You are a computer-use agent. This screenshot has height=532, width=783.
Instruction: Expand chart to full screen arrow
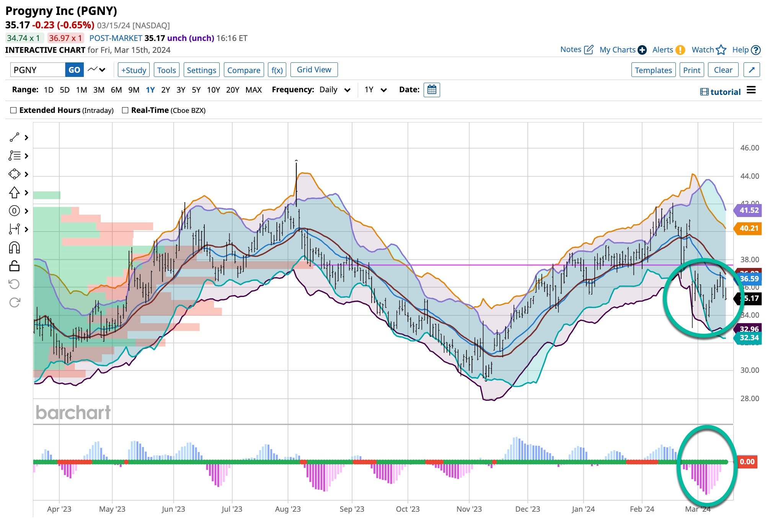pos(752,70)
